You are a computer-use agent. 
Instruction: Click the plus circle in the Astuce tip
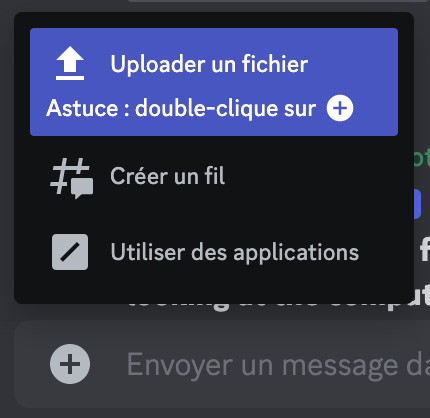tap(340, 108)
